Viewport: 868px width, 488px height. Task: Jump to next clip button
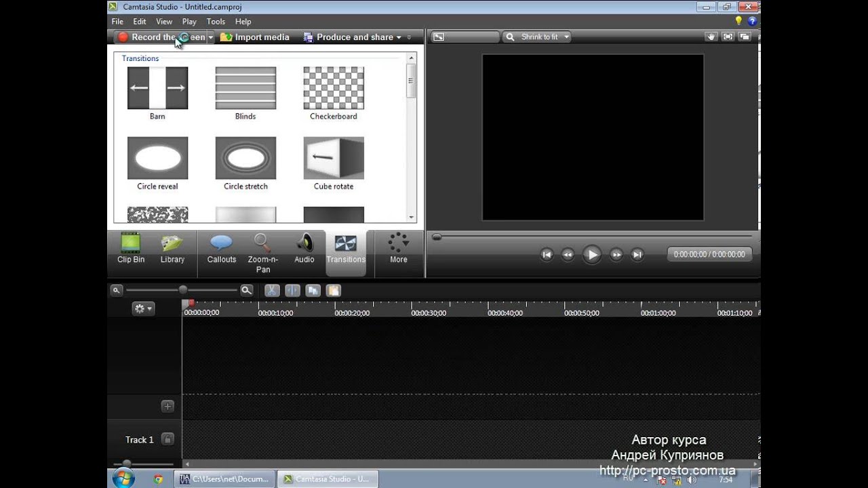pos(637,255)
